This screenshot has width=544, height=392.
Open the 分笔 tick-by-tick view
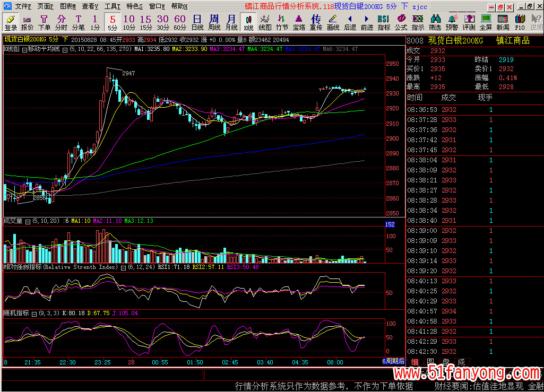78,22
